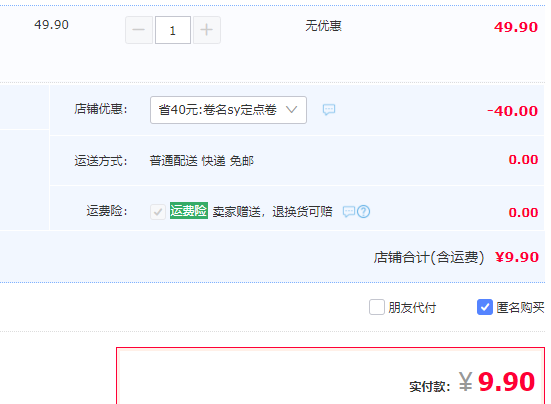Viewport: 551px width, 404px height.
Task: Click the message icon after 退换货可赔
Action: (349, 211)
